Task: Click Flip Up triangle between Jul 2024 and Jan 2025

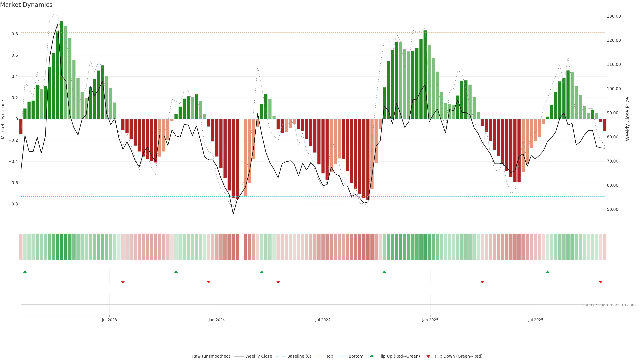Action: point(384,272)
